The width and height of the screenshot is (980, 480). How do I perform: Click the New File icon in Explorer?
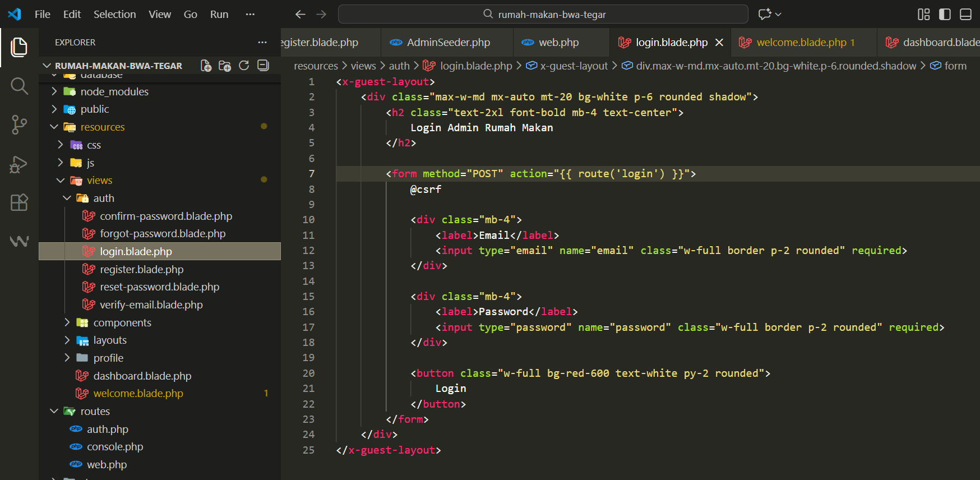(x=206, y=66)
